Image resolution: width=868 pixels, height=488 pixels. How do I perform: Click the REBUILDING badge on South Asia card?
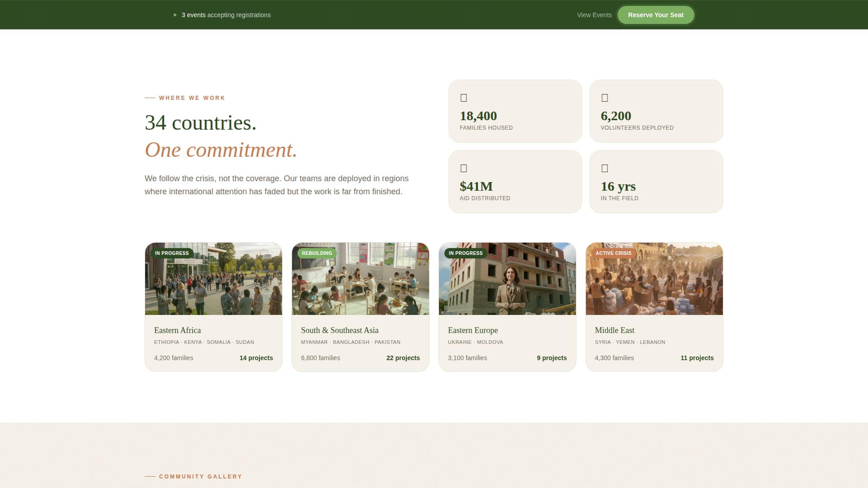click(317, 253)
